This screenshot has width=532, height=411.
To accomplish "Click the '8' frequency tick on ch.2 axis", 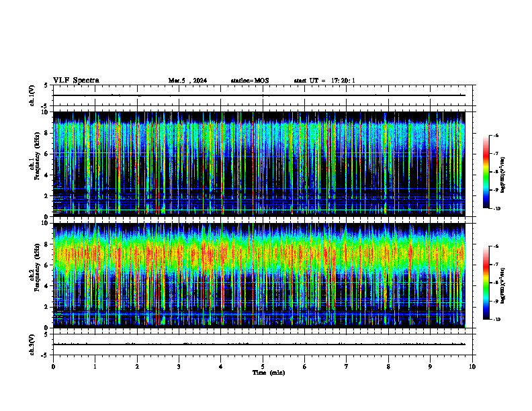I will [x=46, y=244].
